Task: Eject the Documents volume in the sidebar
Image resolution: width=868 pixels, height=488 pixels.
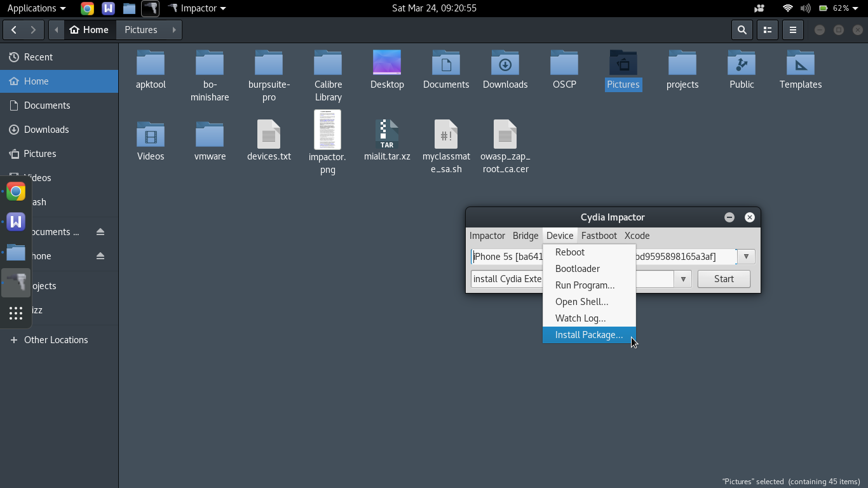Action: tap(100, 232)
